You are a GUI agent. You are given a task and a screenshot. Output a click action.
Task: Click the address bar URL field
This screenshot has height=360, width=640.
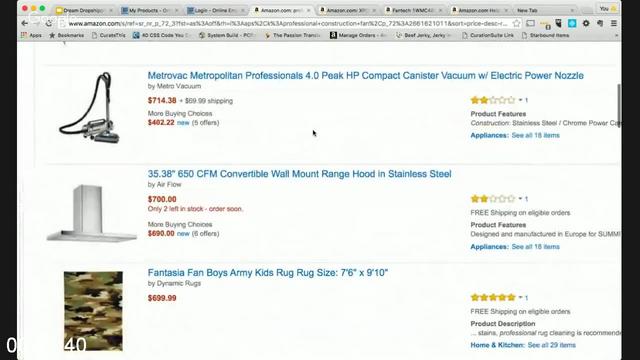pos(288,24)
